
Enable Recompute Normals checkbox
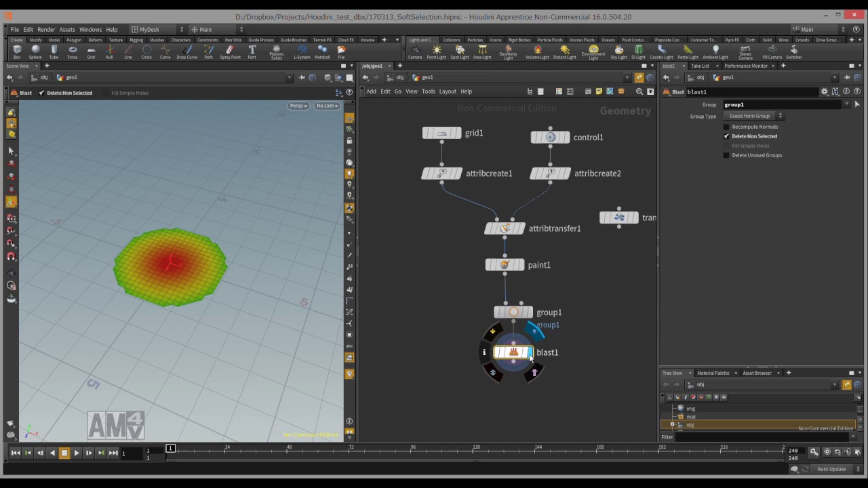[x=726, y=127]
